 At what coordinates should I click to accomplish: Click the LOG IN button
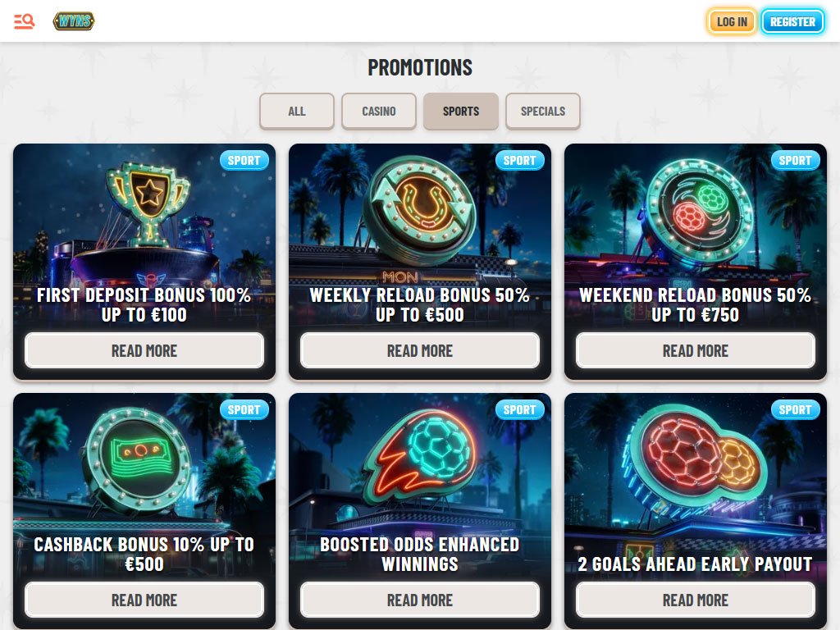coord(732,22)
